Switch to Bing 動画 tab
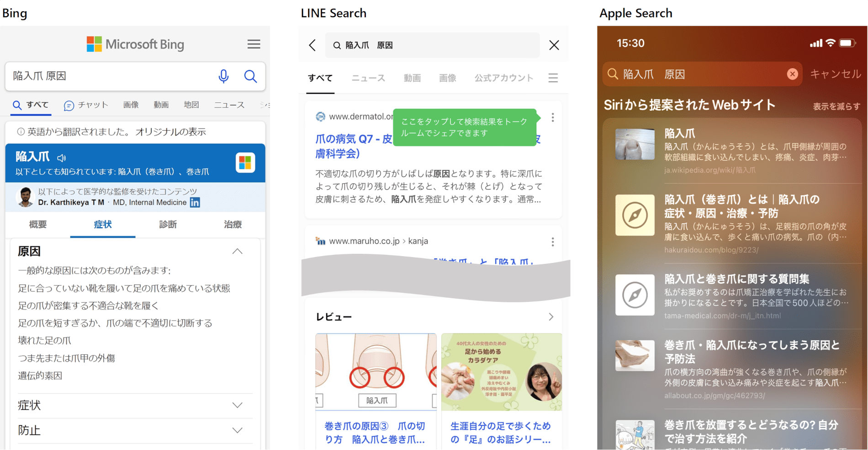This screenshot has width=868, height=450. point(161,105)
